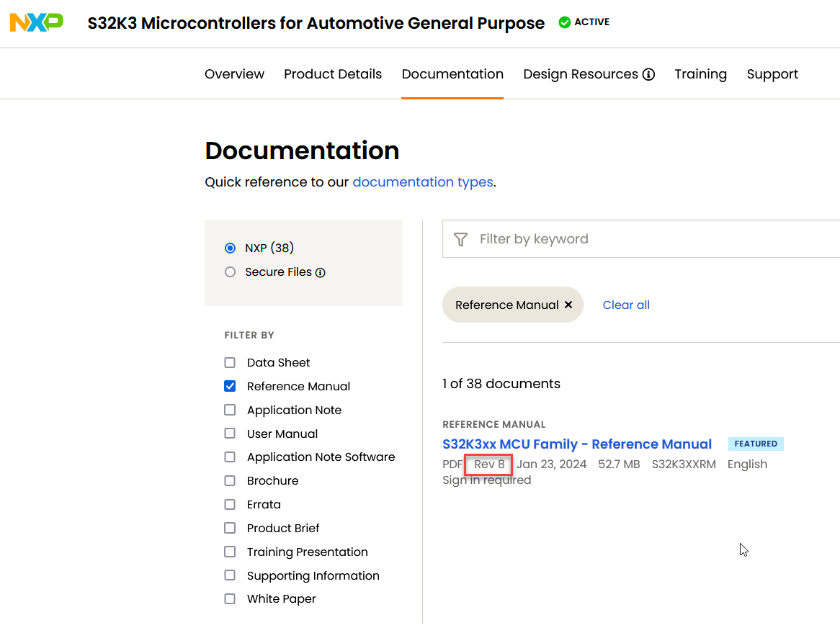Viewport: 840px width, 633px height.
Task: Enable the White Paper filter
Action: pos(230,598)
